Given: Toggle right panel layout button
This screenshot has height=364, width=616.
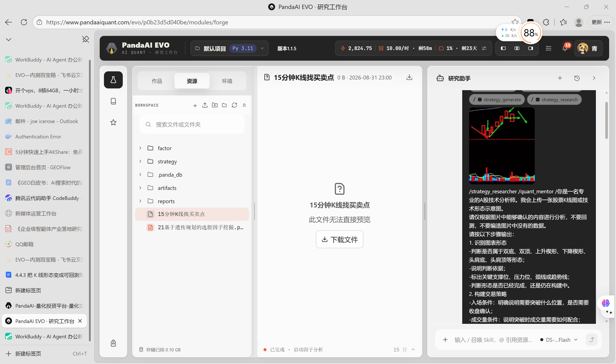Looking at the screenshot, I should (531, 48).
